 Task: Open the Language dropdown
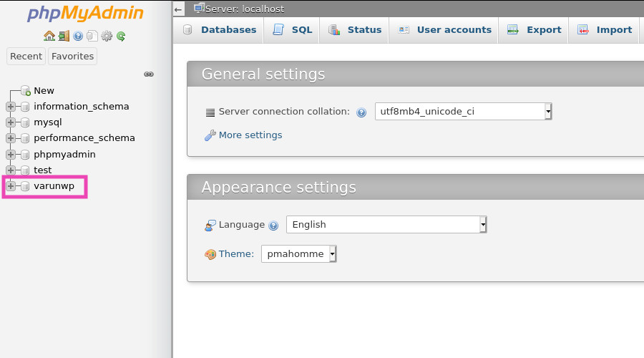[386, 224]
